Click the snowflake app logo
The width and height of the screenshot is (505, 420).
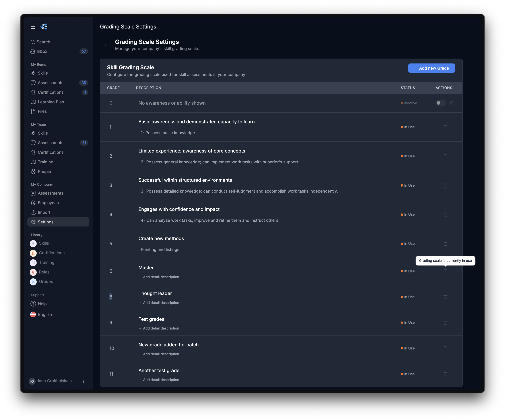(x=44, y=27)
